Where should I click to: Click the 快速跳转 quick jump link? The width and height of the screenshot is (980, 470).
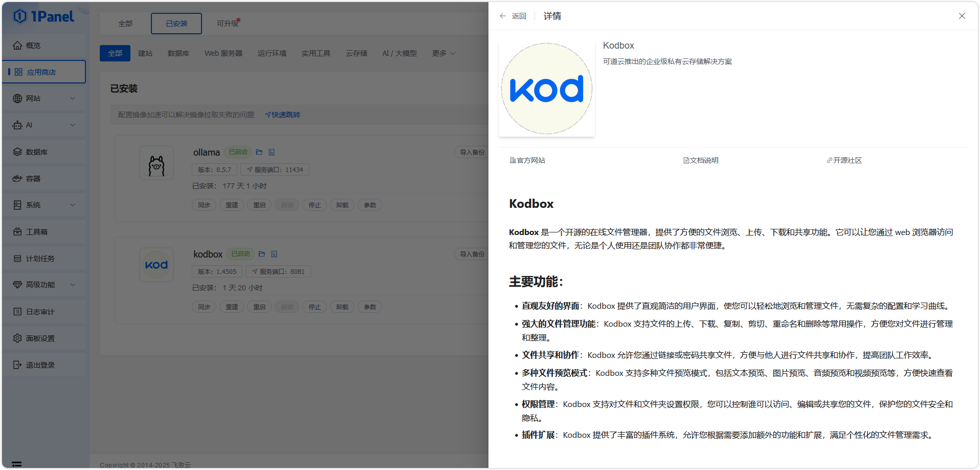(283, 115)
